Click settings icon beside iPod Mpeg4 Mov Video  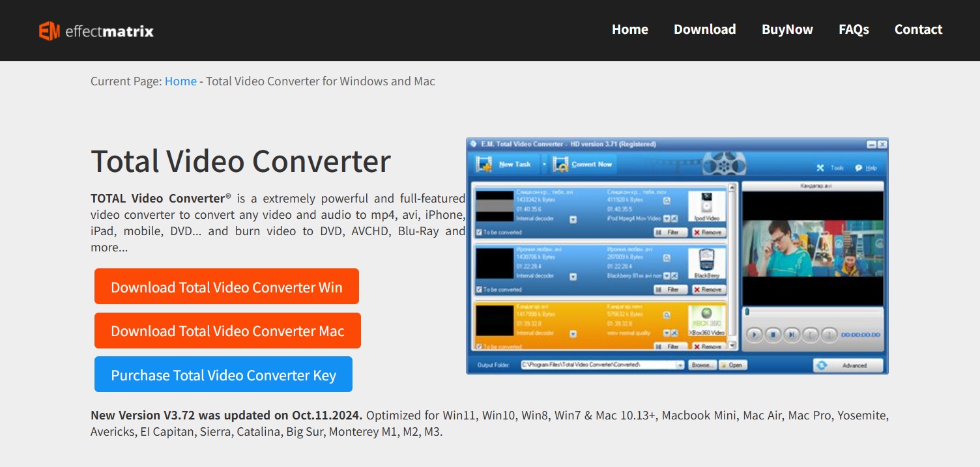pyautogui.click(x=674, y=219)
